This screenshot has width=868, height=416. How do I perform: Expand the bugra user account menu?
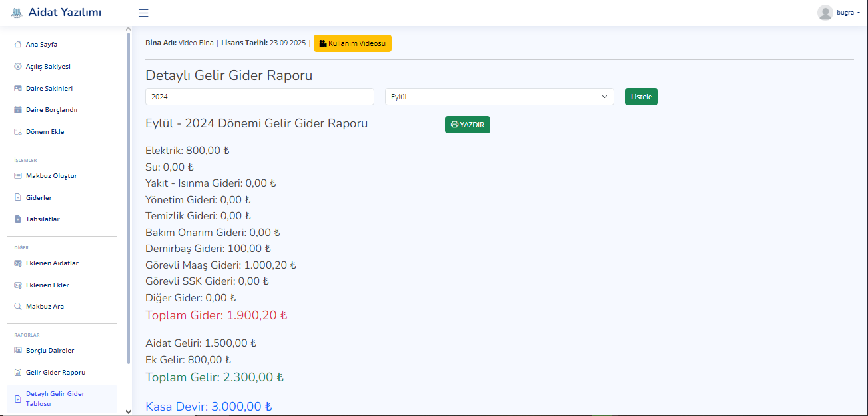coord(838,13)
